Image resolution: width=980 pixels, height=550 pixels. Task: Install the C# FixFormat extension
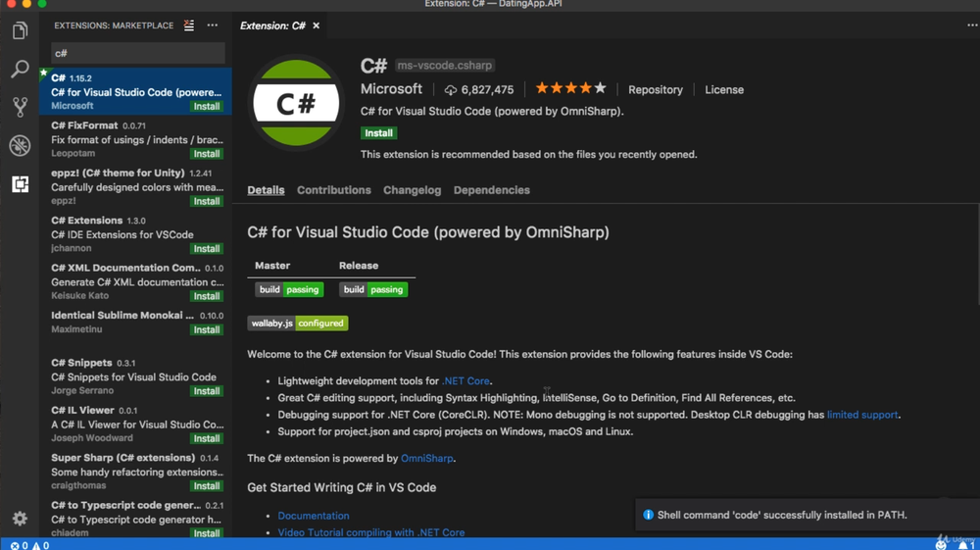click(207, 154)
